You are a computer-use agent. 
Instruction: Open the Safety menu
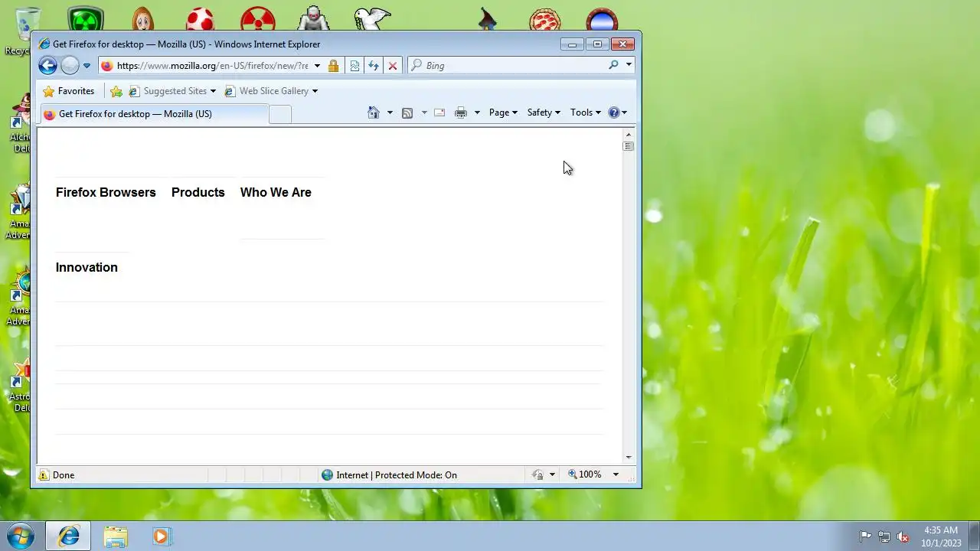pyautogui.click(x=544, y=112)
